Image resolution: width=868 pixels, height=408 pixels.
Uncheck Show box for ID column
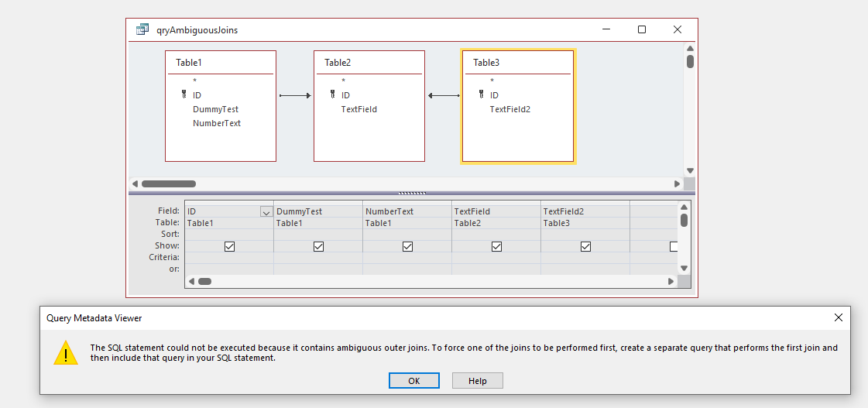230,246
